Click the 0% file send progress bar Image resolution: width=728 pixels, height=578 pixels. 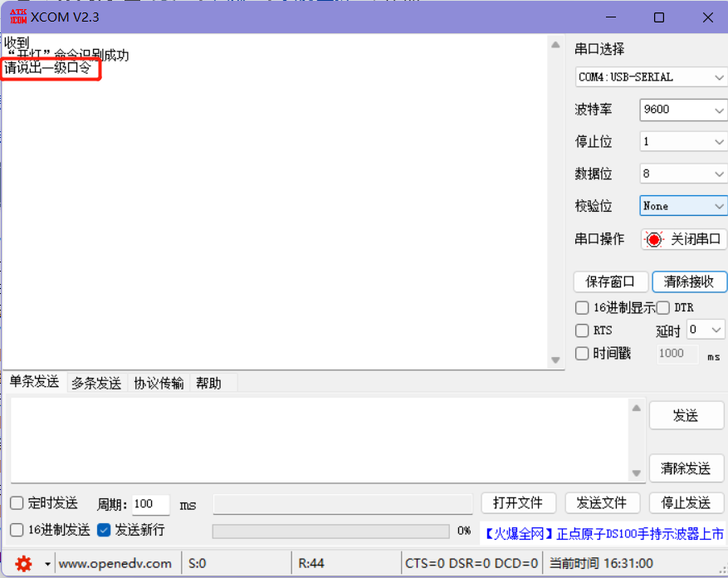(330, 531)
